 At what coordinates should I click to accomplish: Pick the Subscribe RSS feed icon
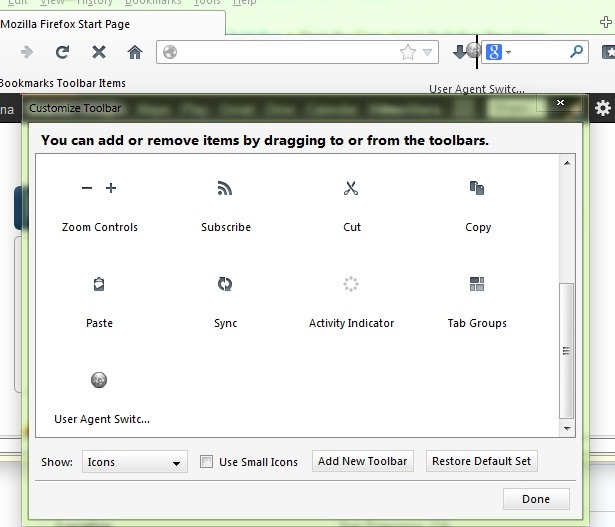(225, 188)
